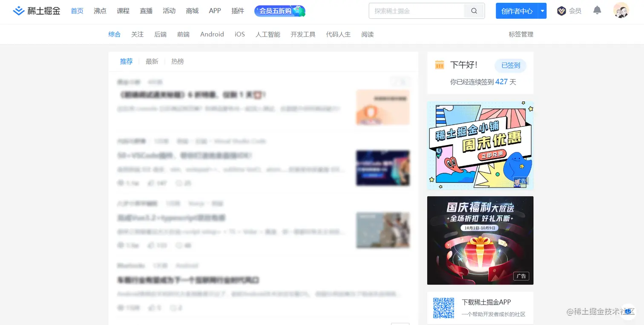The height and width of the screenshot is (325, 644).
Task: Select the Android category tab
Action: coord(212,34)
